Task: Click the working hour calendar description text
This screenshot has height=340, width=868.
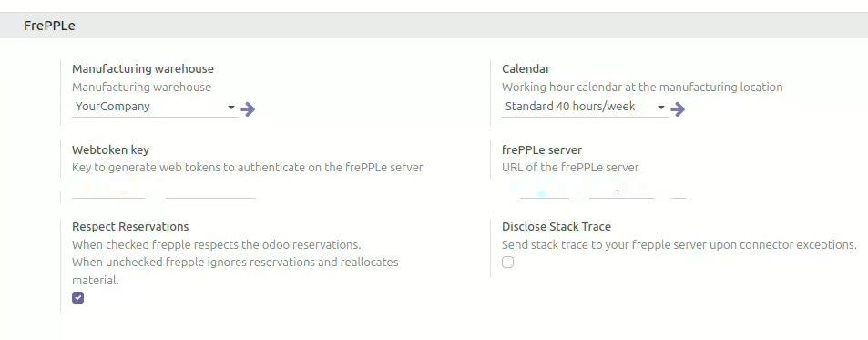Action: [x=642, y=87]
